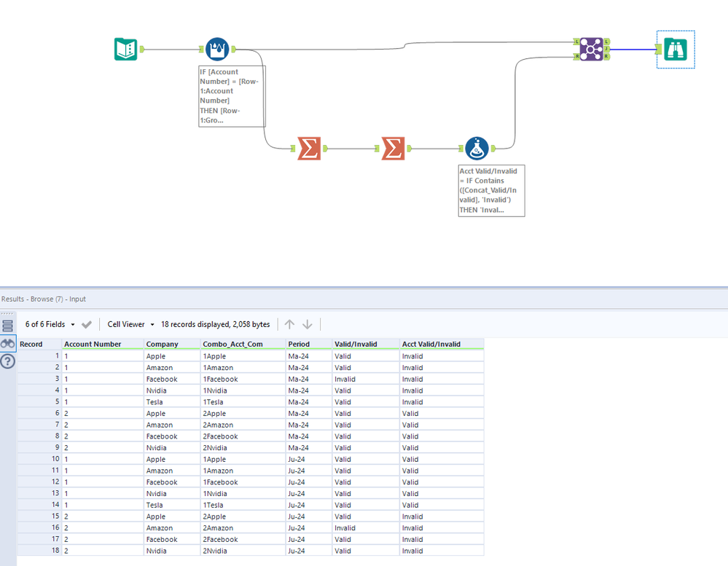Image resolution: width=728 pixels, height=566 pixels.
Task: Switch to metadata view icon in results
Action: click(7, 325)
